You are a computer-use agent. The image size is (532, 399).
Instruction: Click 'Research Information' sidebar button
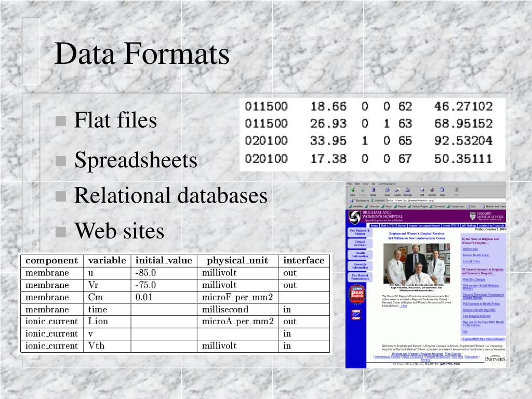(x=360, y=265)
